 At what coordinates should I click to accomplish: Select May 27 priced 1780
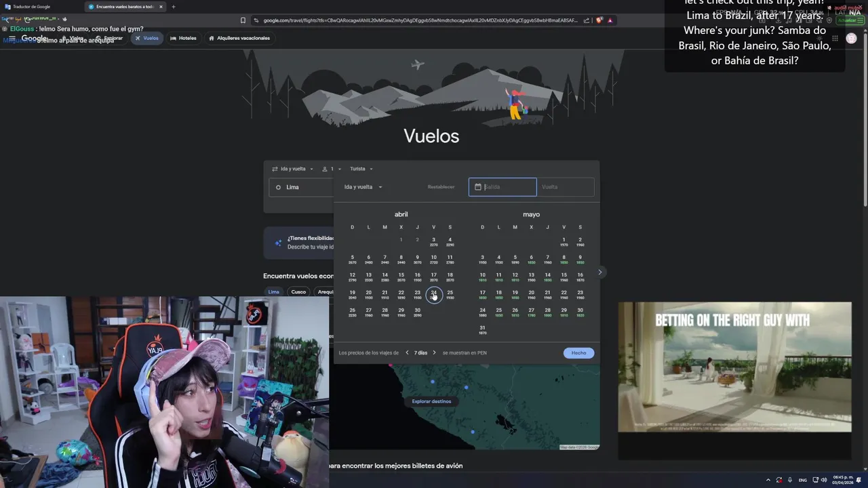(x=532, y=312)
